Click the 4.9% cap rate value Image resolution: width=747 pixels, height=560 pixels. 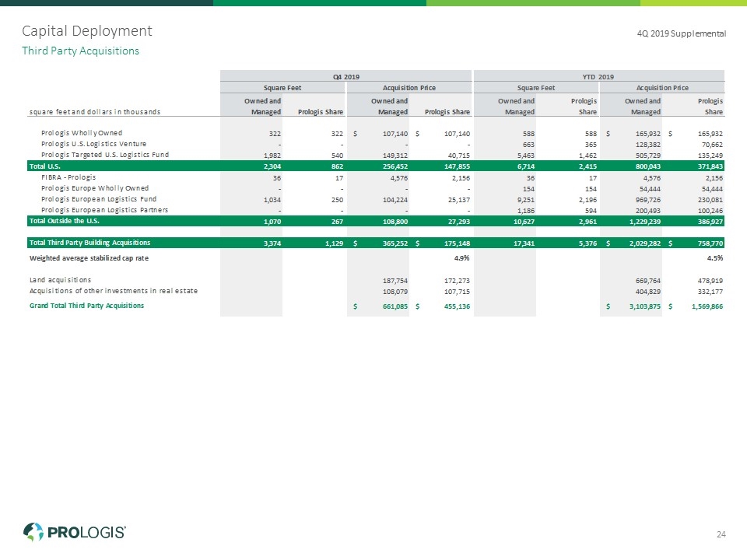(461, 258)
